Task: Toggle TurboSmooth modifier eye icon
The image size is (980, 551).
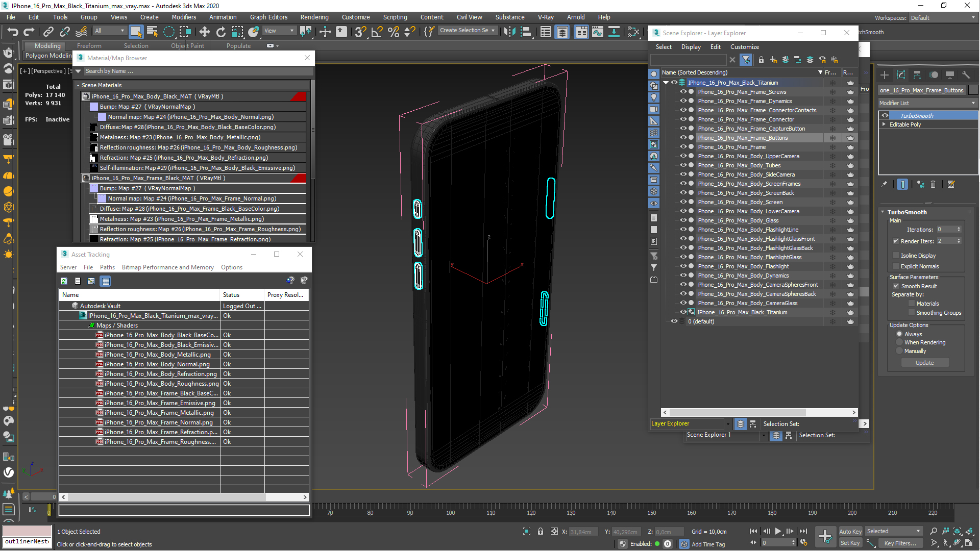Action: pos(886,116)
